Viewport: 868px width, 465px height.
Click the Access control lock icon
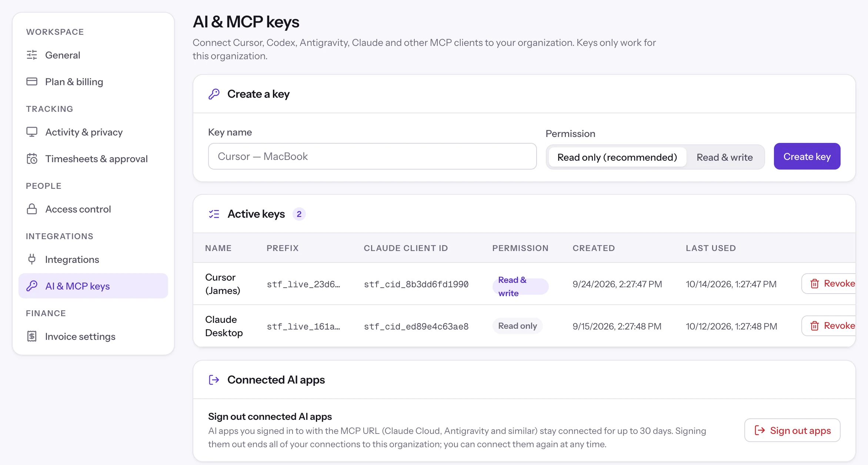click(x=32, y=209)
